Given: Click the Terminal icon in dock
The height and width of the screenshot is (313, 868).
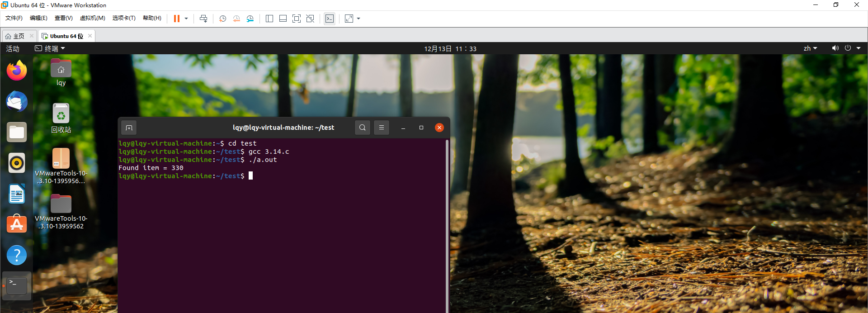Looking at the screenshot, I should coord(17,286).
